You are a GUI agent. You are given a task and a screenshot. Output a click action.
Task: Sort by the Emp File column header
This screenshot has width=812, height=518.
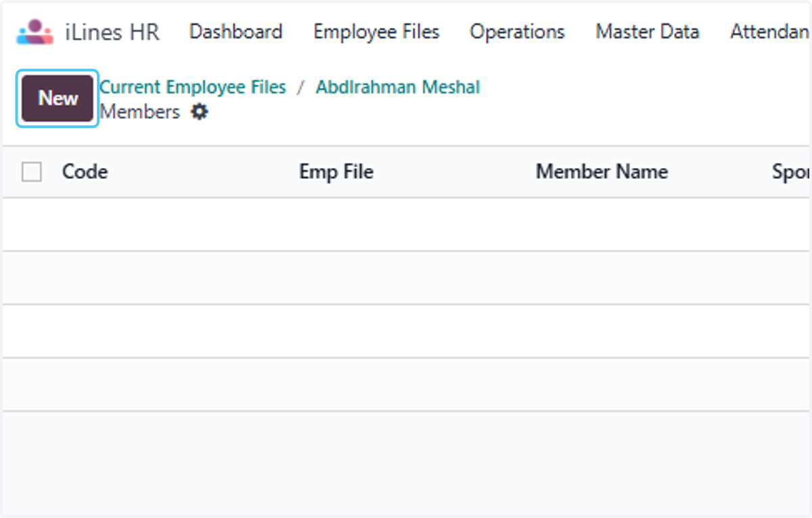(336, 172)
